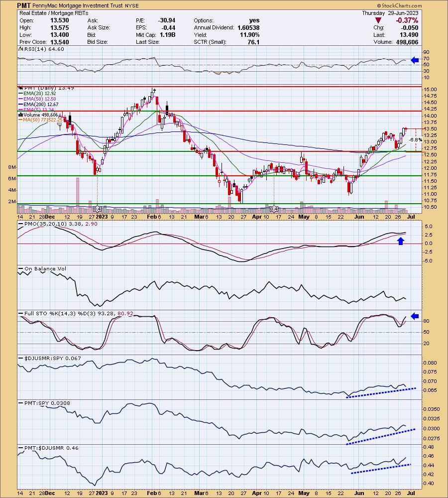Click the RSI(14) 64.60 indicator label
This screenshot has height=498, width=448.
41,49
